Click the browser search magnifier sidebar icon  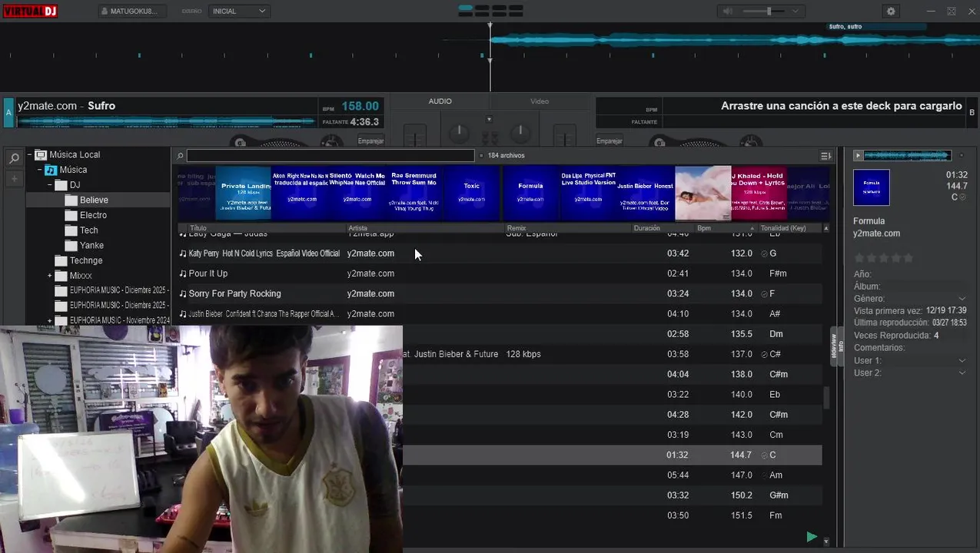point(15,158)
